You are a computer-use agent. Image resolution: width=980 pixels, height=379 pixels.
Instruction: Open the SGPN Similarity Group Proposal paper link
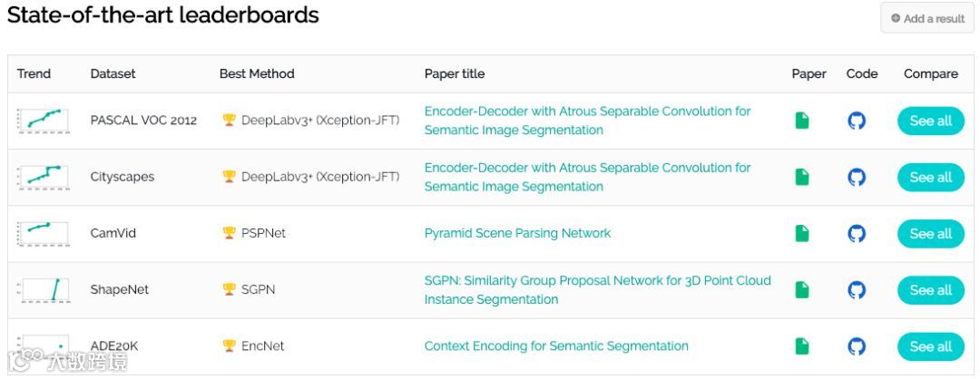point(597,280)
